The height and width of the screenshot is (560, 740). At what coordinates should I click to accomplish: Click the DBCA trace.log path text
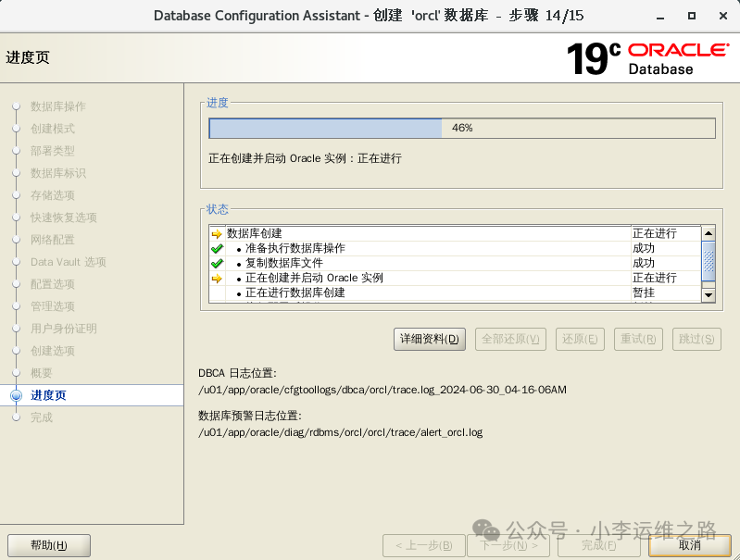pyautogui.click(x=383, y=391)
